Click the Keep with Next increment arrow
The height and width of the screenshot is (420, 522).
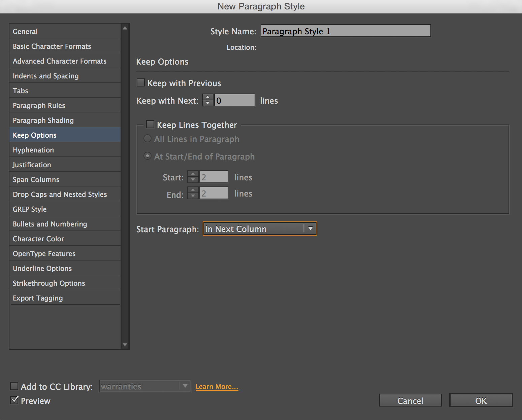(208, 97)
